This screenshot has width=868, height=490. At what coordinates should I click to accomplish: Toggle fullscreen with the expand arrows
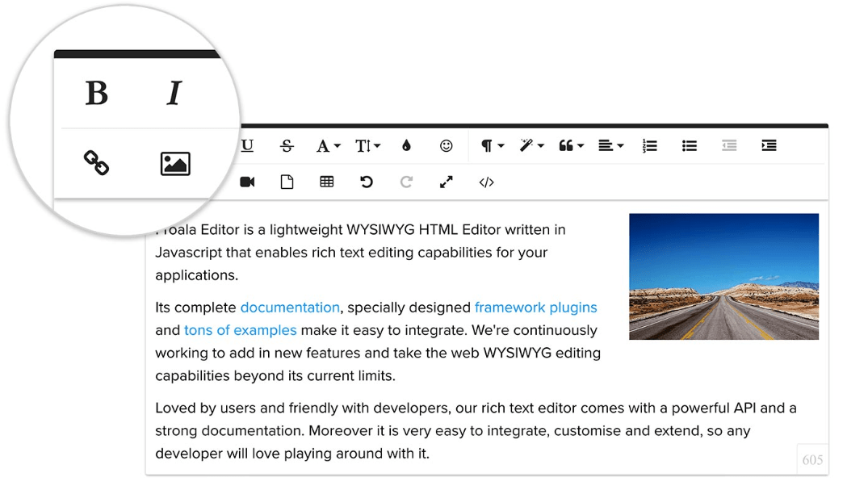tap(447, 182)
